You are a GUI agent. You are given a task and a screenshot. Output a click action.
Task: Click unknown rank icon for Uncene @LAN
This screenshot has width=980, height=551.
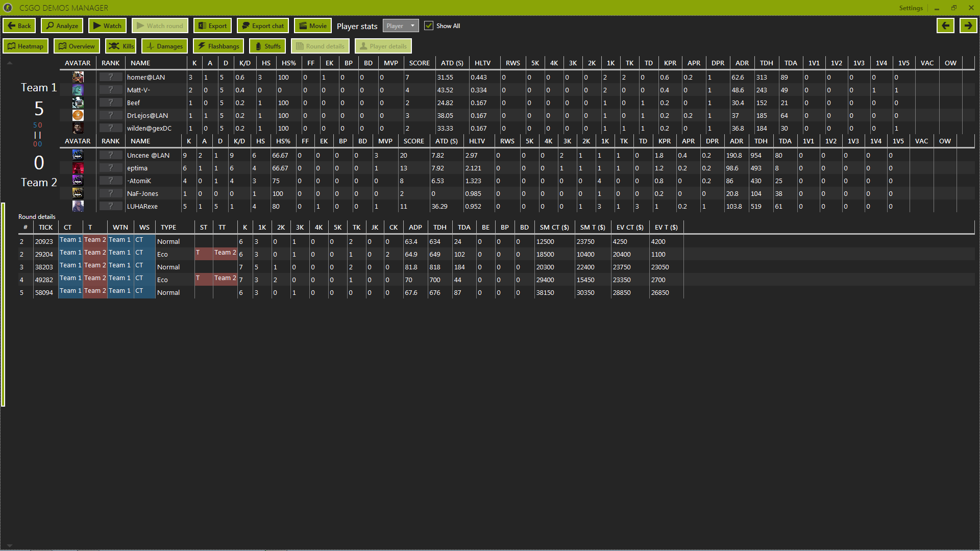[x=110, y=155]
